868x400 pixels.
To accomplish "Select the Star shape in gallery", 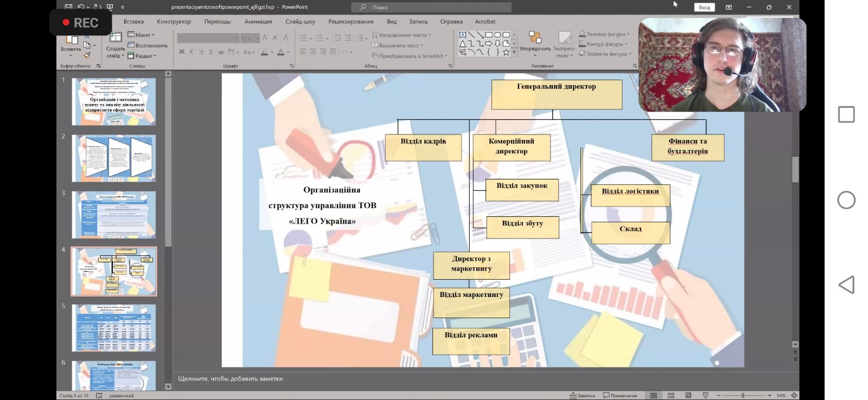I will tap(506, 52).
